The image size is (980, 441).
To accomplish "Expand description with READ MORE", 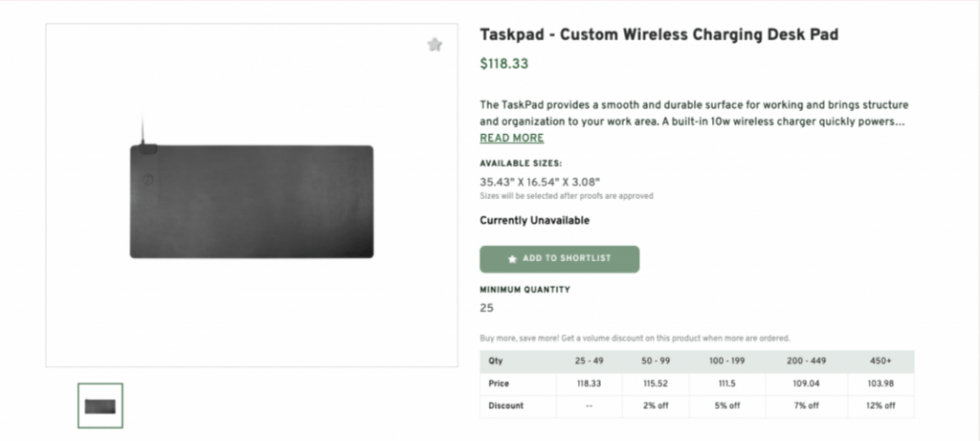I will pyautogui.click(x=512, y=138).
